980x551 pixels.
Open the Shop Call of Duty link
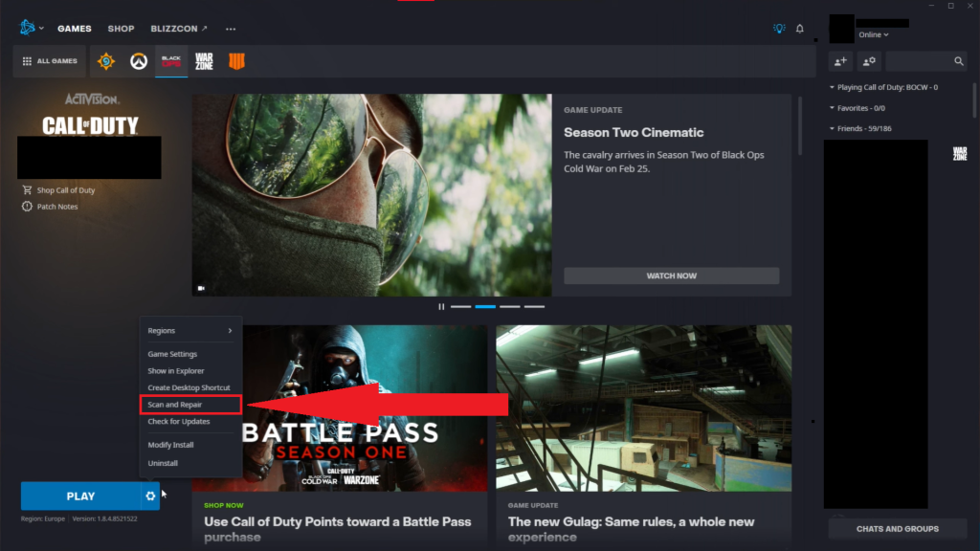click(x=66, y=190)
